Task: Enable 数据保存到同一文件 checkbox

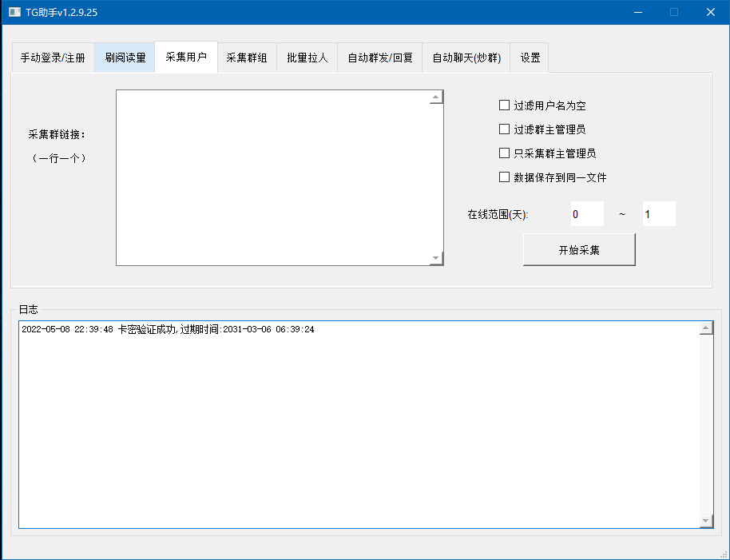Action: coord(504,177)
